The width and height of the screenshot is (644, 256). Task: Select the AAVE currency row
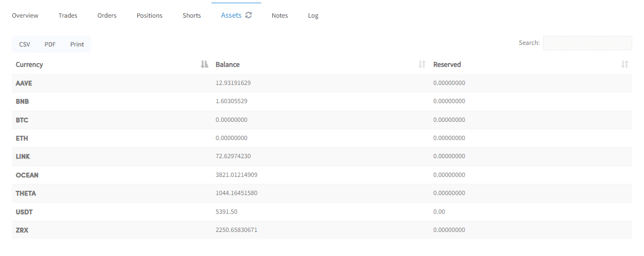point(322,83)
